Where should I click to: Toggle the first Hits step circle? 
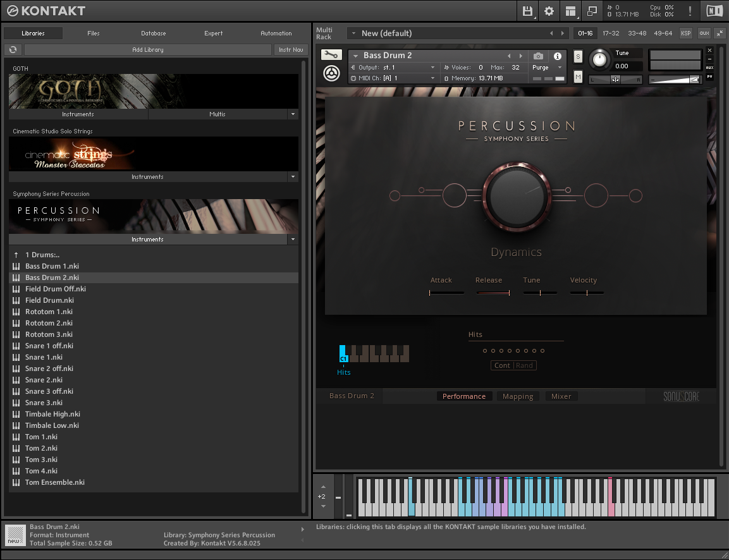[485, 351]
